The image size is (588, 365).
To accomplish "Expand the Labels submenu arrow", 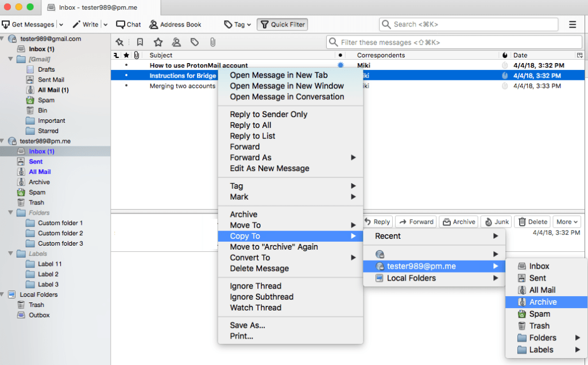I will coord(578,350).
